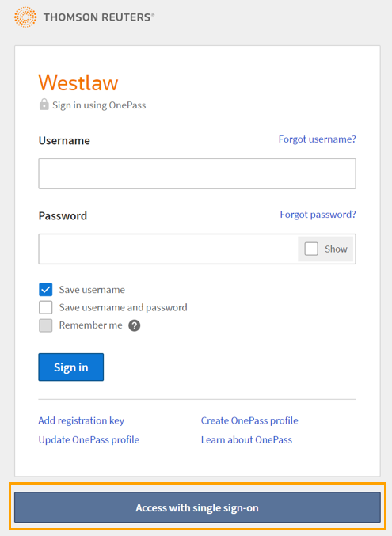Toggle the Show password checkbox
The width and height of the screenshot is (392, 536).
click(311, 249)
